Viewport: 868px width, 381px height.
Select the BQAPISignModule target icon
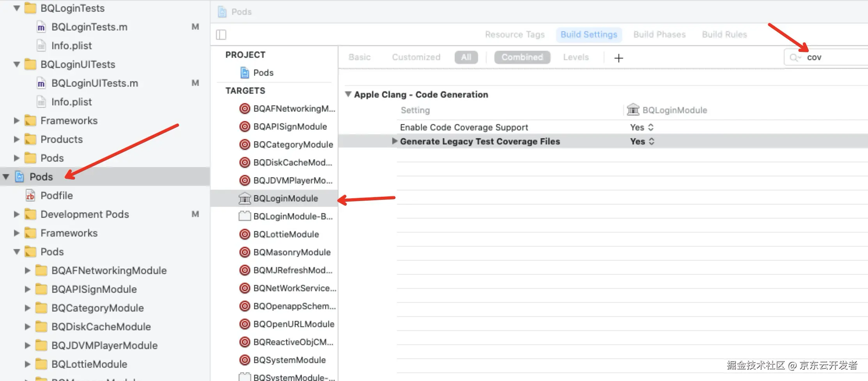pos(244,126)
